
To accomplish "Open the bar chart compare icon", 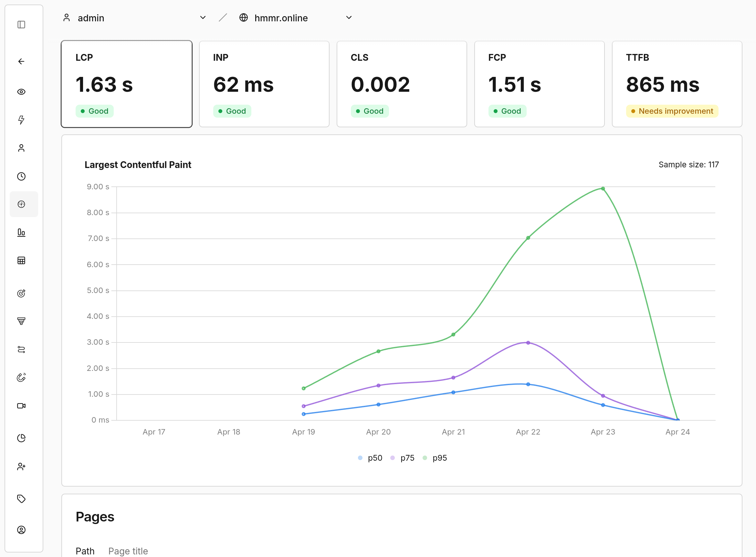I will click(x=21, y=232).
